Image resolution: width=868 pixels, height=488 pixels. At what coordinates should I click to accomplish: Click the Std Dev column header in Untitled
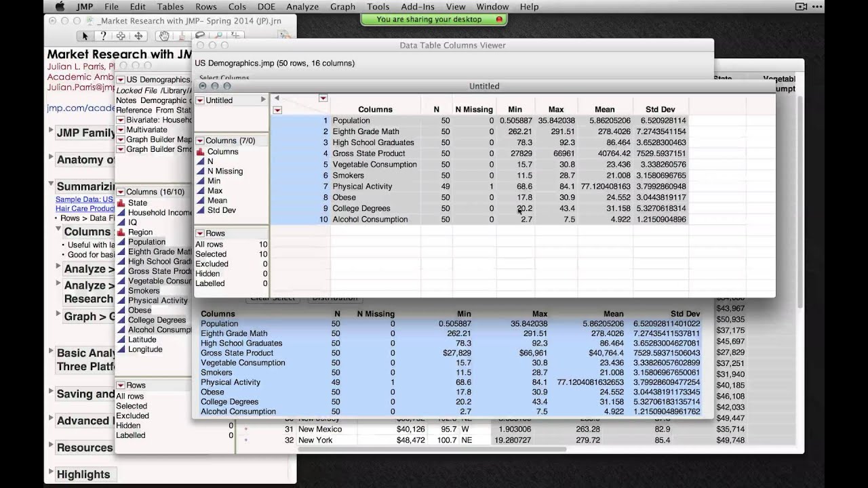click(660, 109)
